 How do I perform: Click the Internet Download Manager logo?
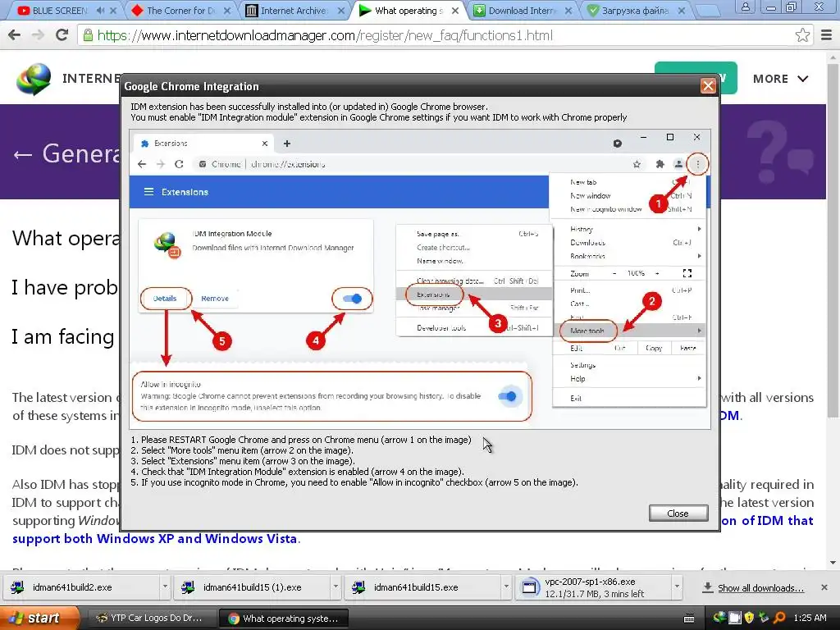tap(34, 79)
